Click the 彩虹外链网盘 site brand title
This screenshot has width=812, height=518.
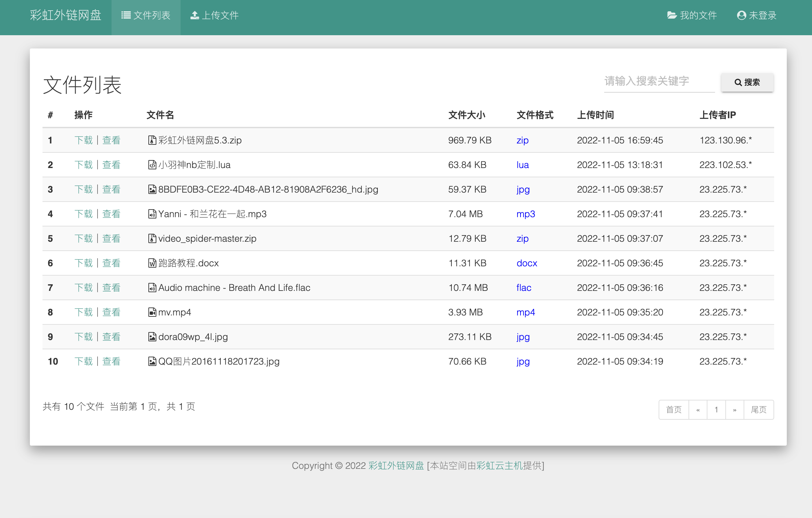66,15
